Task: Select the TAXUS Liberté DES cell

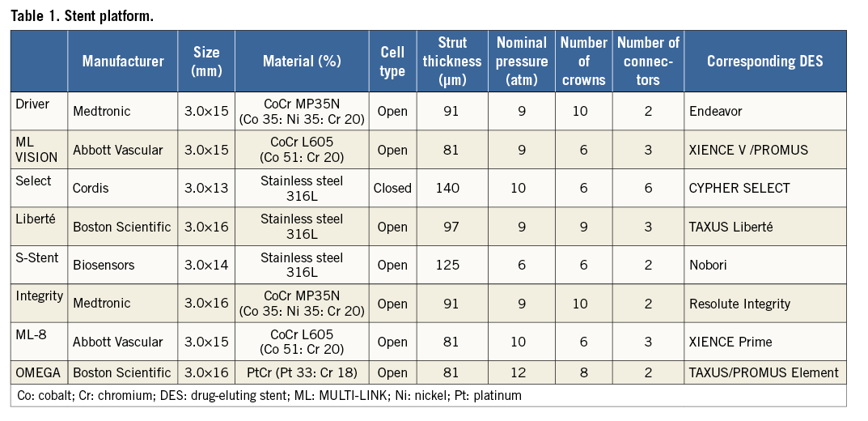Action: pos(731,228)
